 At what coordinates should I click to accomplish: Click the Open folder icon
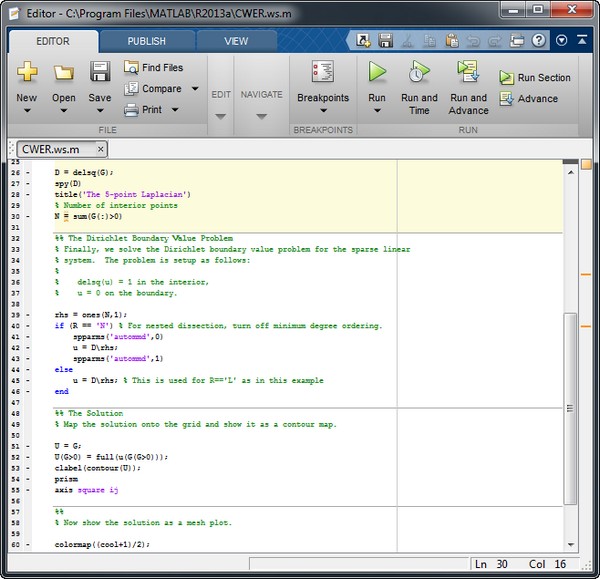click(64, 73)
